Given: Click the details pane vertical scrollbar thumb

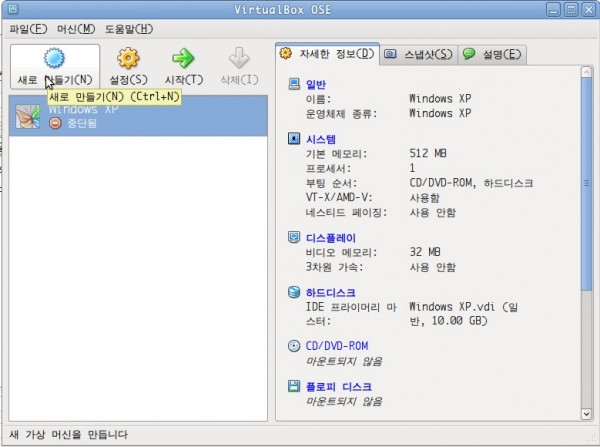Looking at the screenshot, I should point(586,184).
